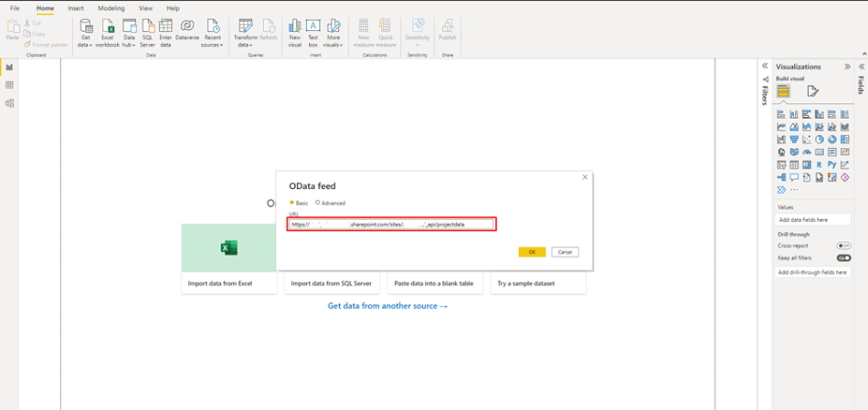
Task: Expand the Fields pane
Action: click(862, 66)
